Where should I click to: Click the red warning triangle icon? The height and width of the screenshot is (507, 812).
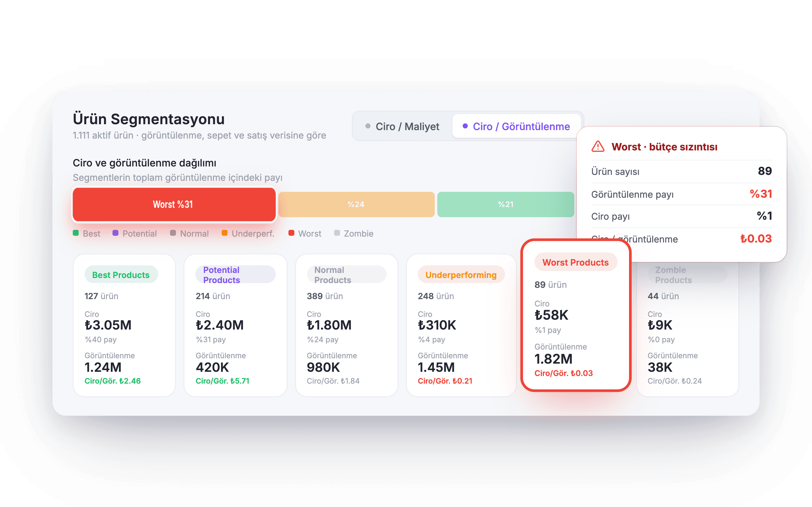coord(598,146)
